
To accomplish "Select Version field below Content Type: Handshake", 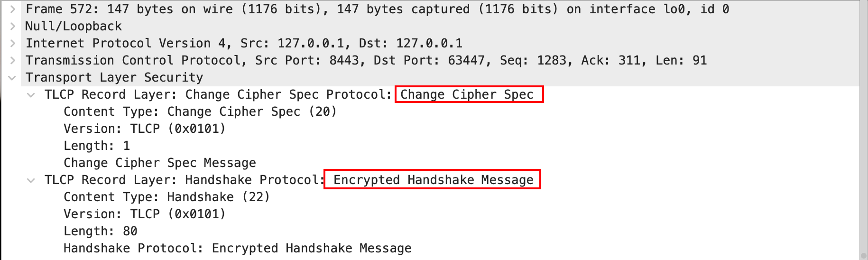I will click(x=144, y=214).
